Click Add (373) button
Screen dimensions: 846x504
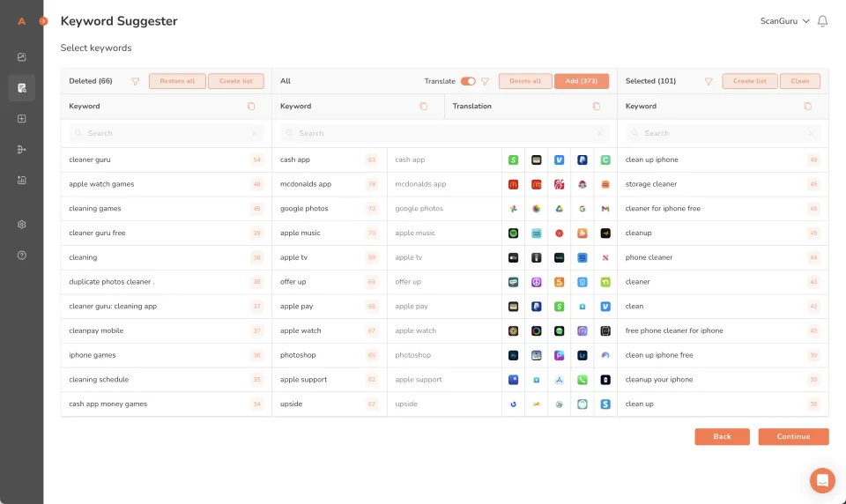tap(581, 81)
